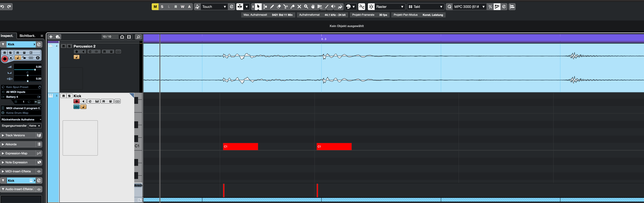Switch to the Inspect. tab

pyautogui.click(x=8, y=36)
